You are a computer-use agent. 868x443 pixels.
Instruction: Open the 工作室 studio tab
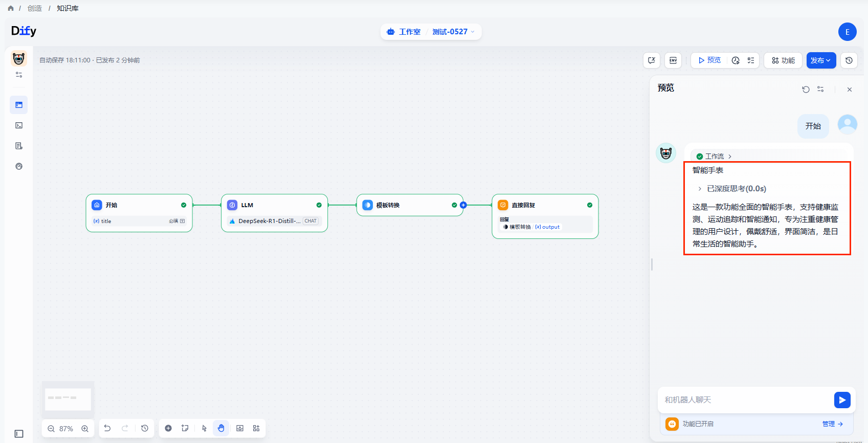(404, 32)
